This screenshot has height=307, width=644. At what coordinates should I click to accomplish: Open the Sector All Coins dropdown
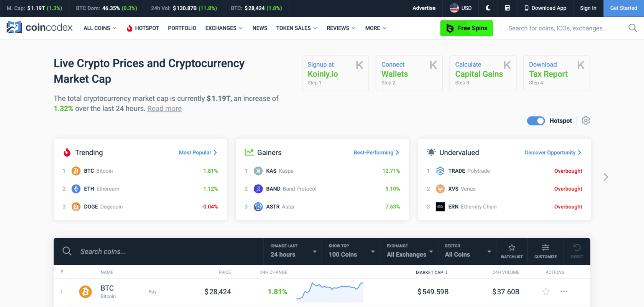point(467,251)
